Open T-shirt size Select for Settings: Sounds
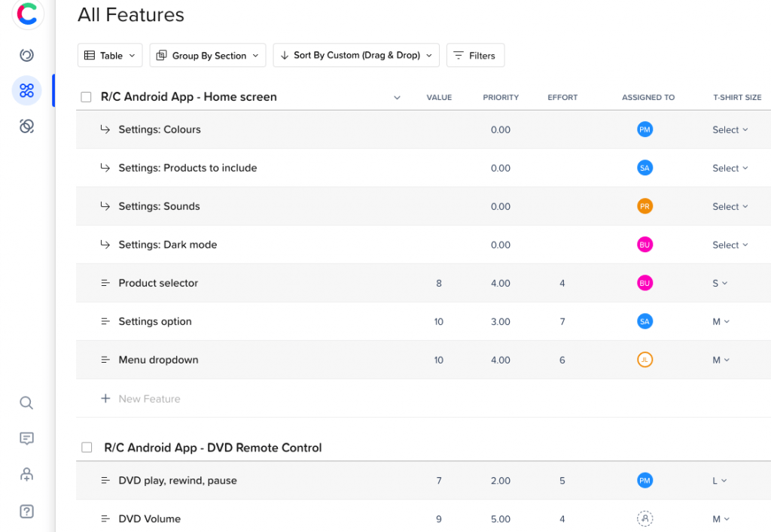This screenshot has height=532, width=771. 730,206
